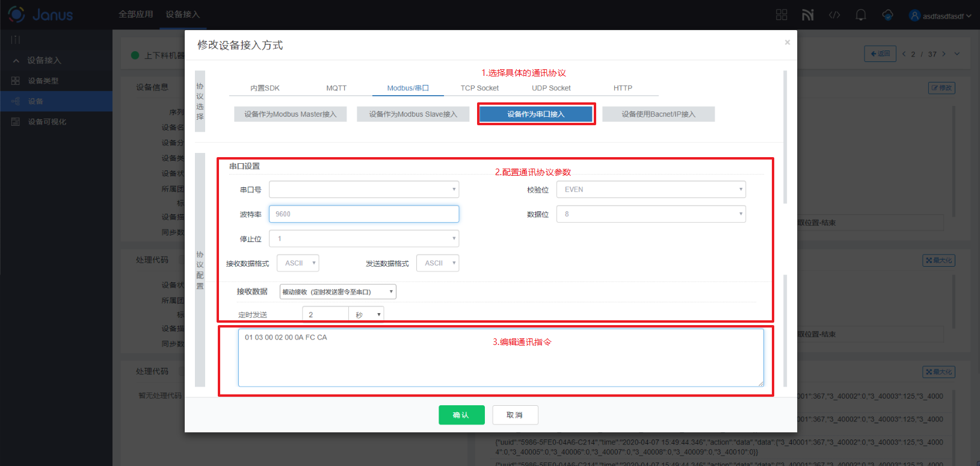Open the 串口号 dropdown
Image resolution: width=980 pixels, height=466 pixels.
pyautogui.click(x=364, y=190)
